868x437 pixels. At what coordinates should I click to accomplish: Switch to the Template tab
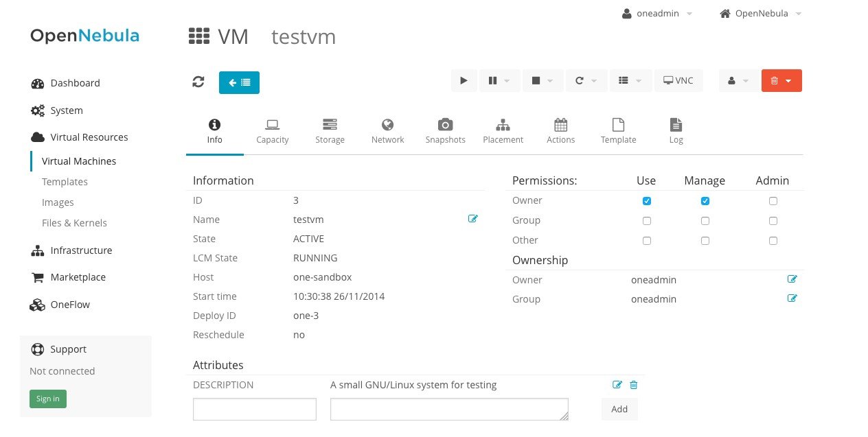coord(619,131)
